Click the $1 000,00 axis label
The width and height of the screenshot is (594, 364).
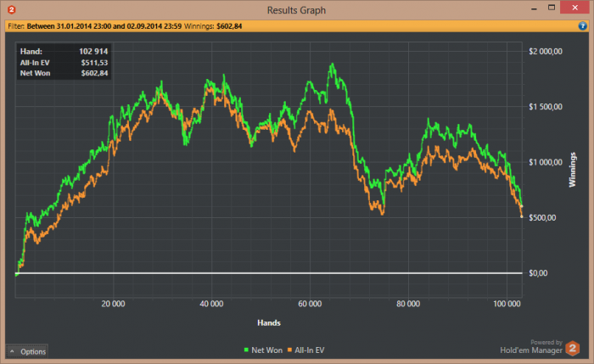[546, 162]
